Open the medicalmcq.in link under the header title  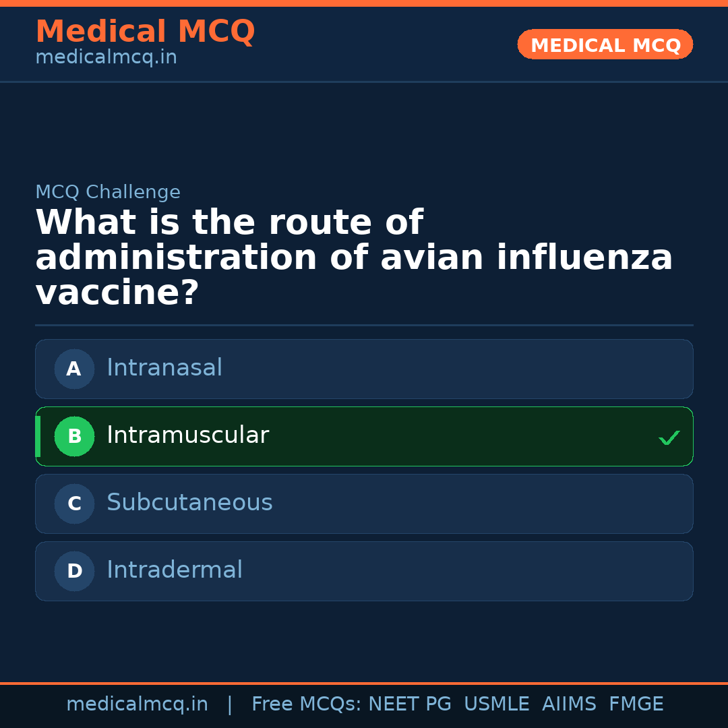coord(106,58)
